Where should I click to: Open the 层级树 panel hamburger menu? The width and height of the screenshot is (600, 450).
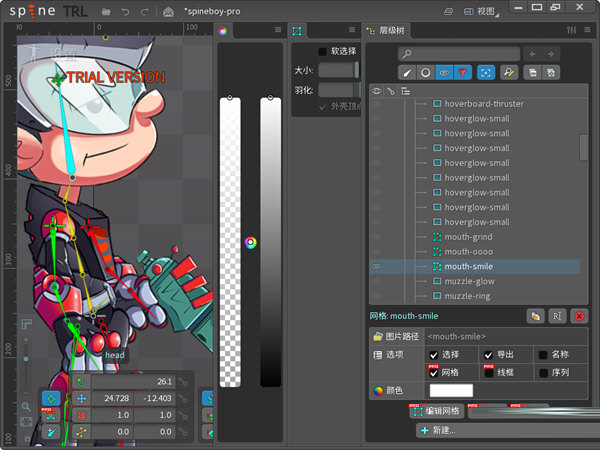tap(583, 31)
